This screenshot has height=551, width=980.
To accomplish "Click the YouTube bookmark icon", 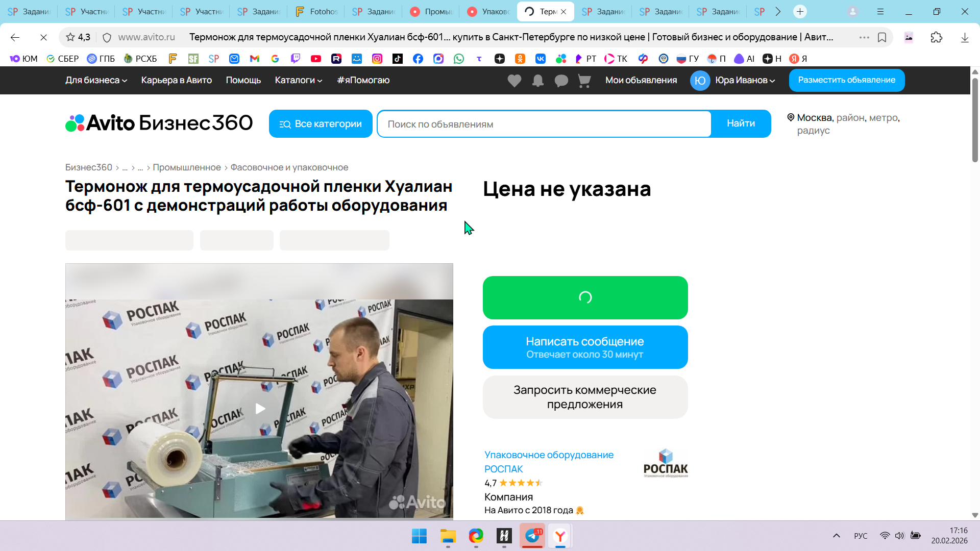I will (x=316, y=59).
